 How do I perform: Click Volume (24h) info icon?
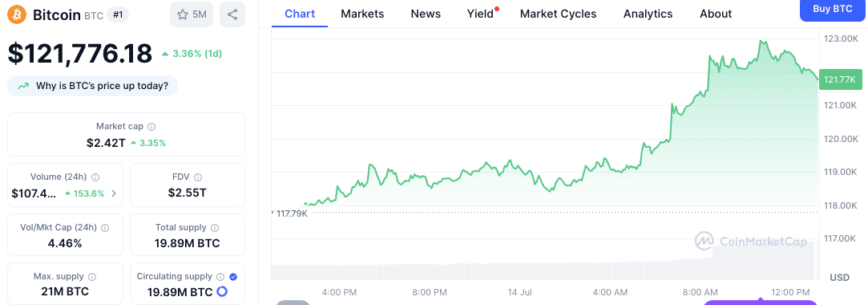(x=95, y=177)
